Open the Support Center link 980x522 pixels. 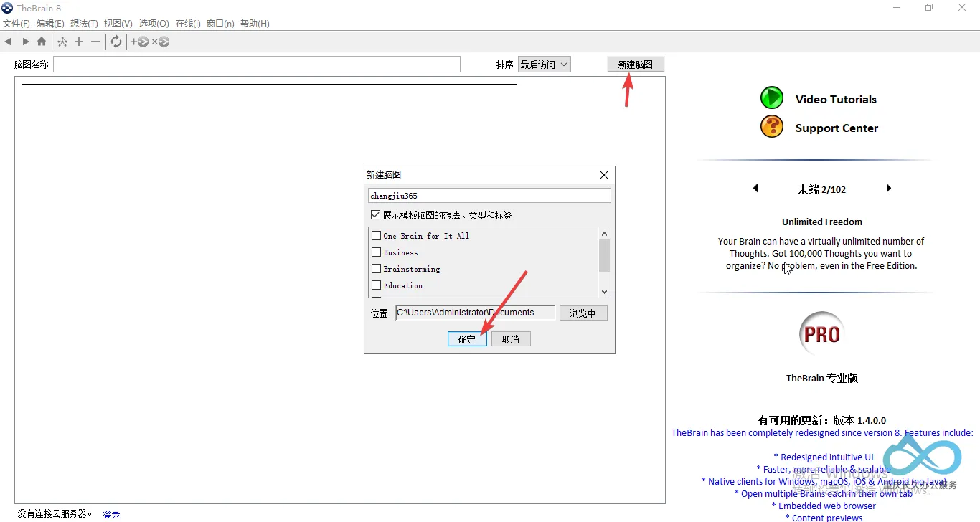tap(837, 128)
